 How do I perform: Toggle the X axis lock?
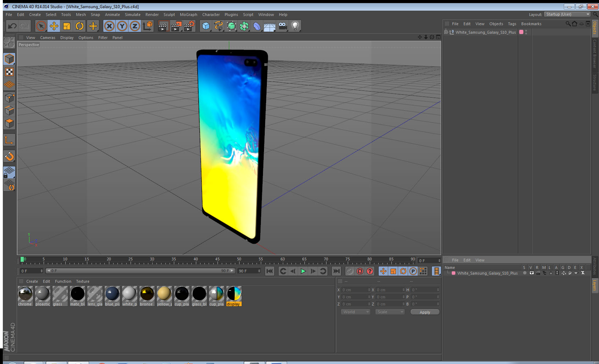[x=109, y=26]
